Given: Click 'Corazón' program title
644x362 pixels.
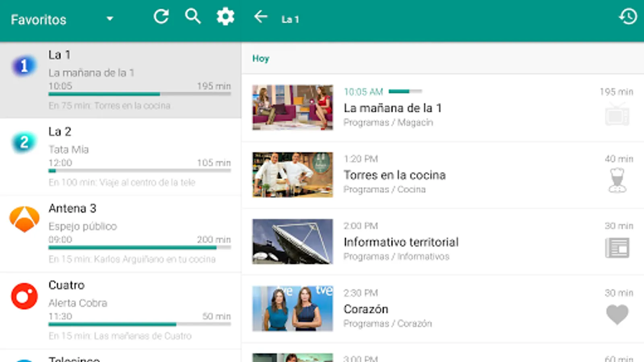Looking at the screenshot, I should (x=366, y=309).
